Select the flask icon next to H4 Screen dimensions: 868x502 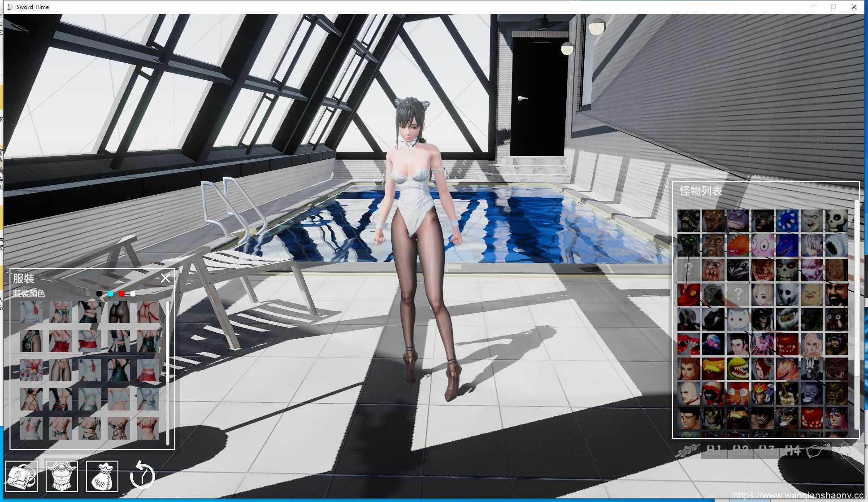click(816, 451)
